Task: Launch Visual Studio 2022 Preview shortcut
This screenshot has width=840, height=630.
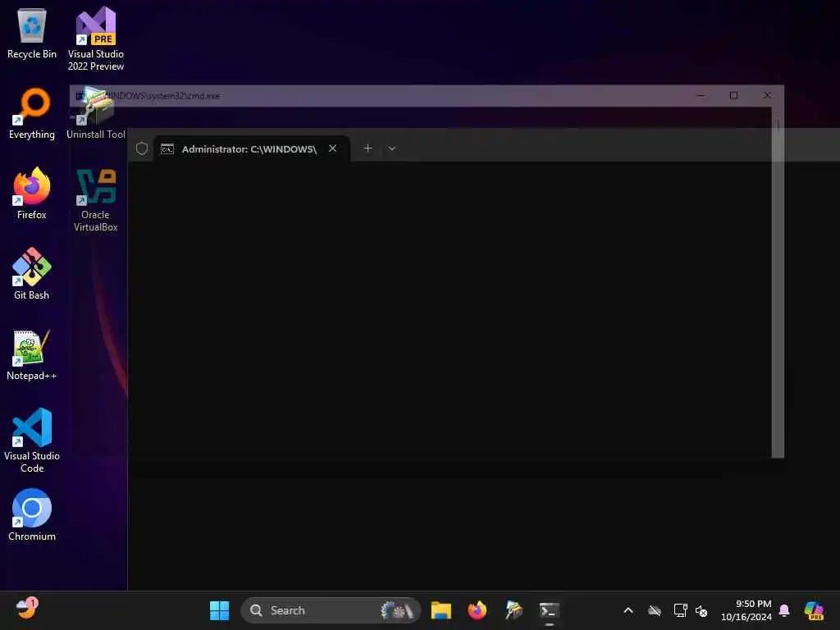Action: coord(96,39)
